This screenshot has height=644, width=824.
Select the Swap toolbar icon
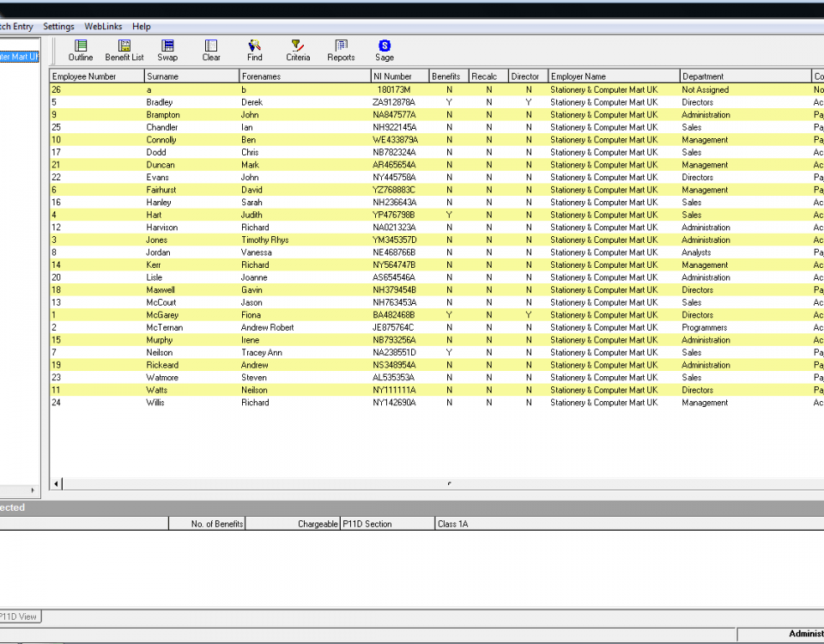167,51
